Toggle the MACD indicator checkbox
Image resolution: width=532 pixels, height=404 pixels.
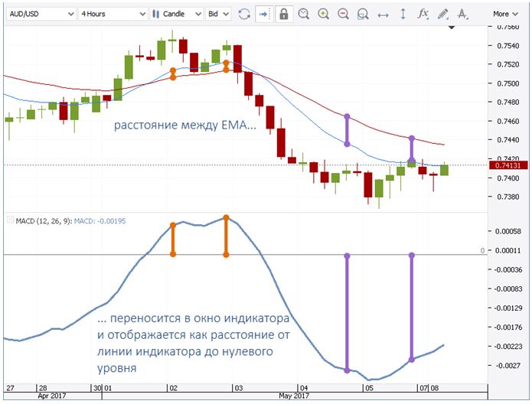(10, 220)
